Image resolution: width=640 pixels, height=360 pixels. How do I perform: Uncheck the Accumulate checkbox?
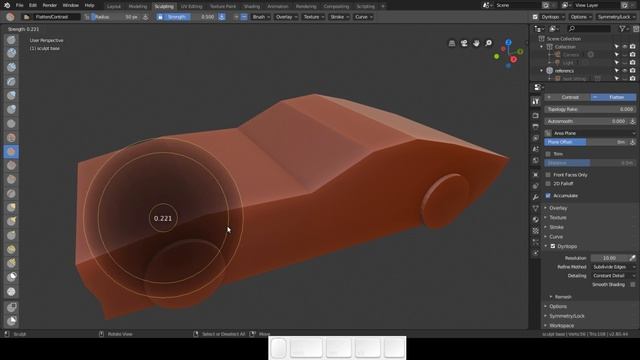tap(548, 196)
